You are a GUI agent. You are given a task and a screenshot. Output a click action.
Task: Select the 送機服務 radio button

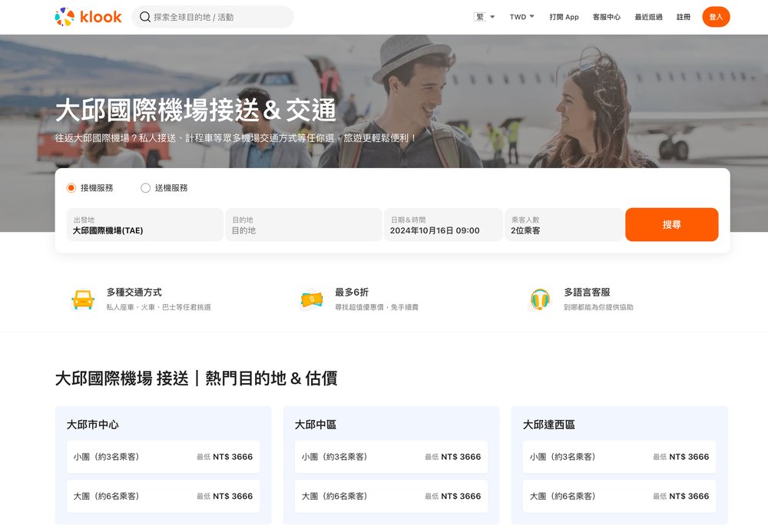[144, 187]
